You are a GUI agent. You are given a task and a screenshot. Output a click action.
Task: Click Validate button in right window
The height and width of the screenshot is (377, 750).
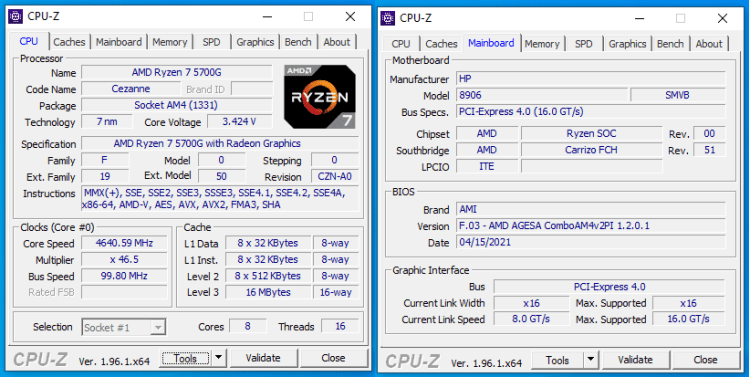click(635, 359)
